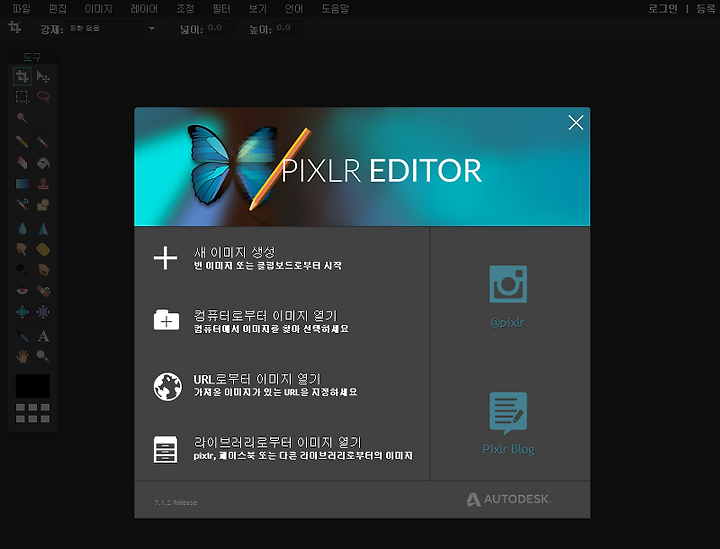Select the Gradient tool
The height and width of the screenshot is (549, 720).
(22, 184)
